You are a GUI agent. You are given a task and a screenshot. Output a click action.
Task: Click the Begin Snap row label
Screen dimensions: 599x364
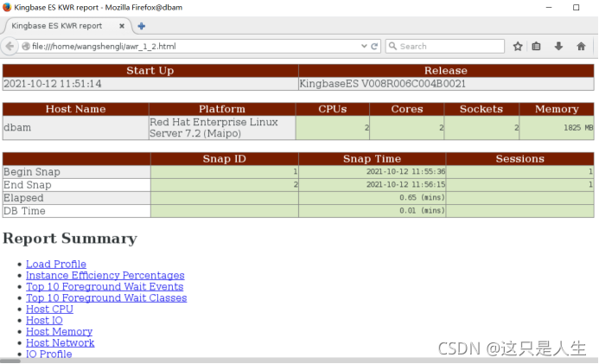tap(32, 172)
